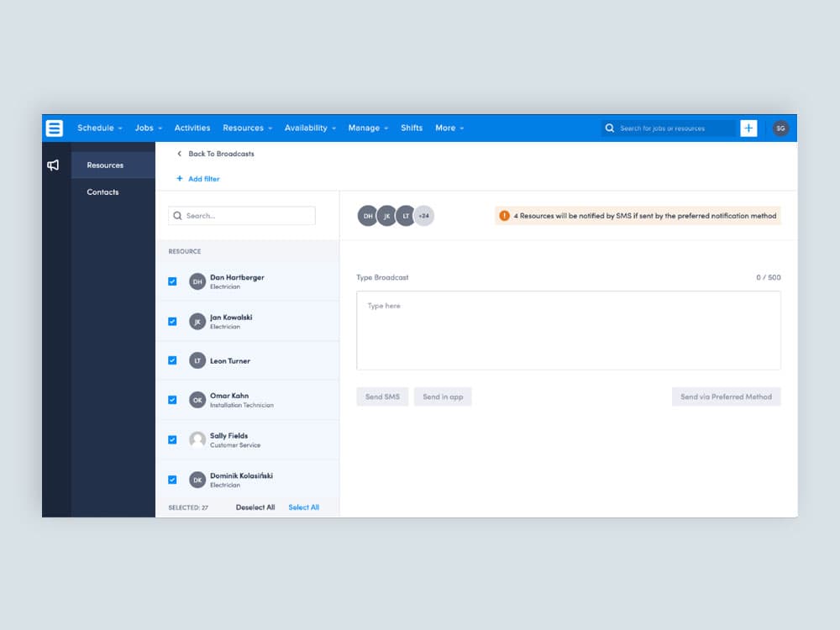This screenshot has width=840, height=630.
Task: Click Sally Fields name text
Action: coord(228,435)
